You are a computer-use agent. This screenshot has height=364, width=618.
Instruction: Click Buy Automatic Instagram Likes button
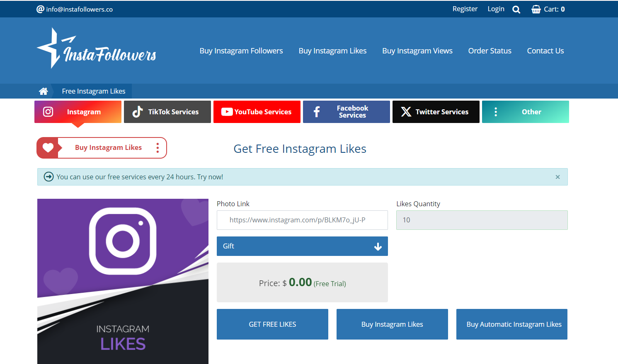point(512,324)
